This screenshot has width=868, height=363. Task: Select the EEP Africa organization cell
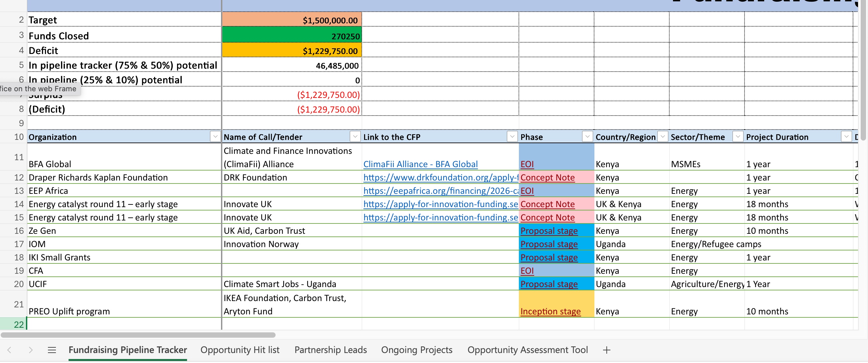pyautogui.click(x=124, y=191)
